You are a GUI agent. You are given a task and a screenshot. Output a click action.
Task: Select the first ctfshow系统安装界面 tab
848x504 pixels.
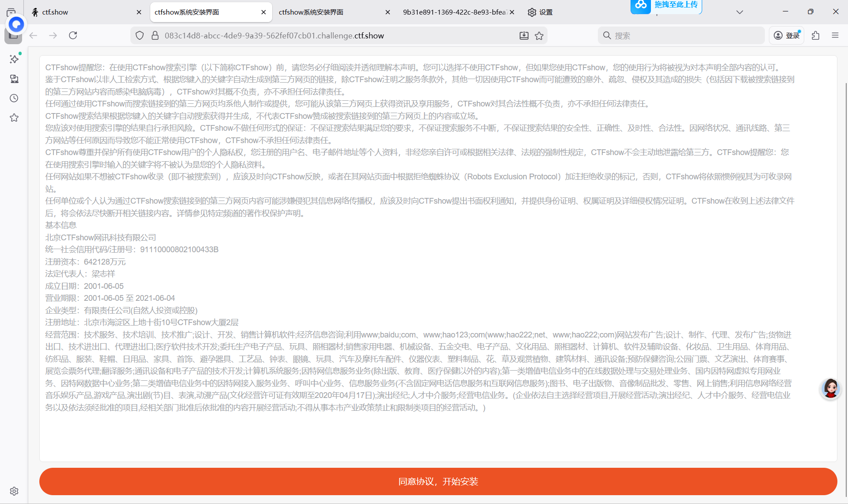coord(211,12)
